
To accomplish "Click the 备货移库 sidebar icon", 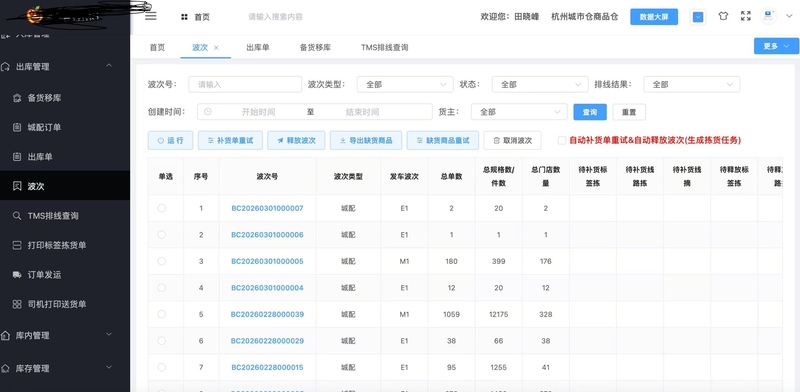I will click(x=17, y=98).
